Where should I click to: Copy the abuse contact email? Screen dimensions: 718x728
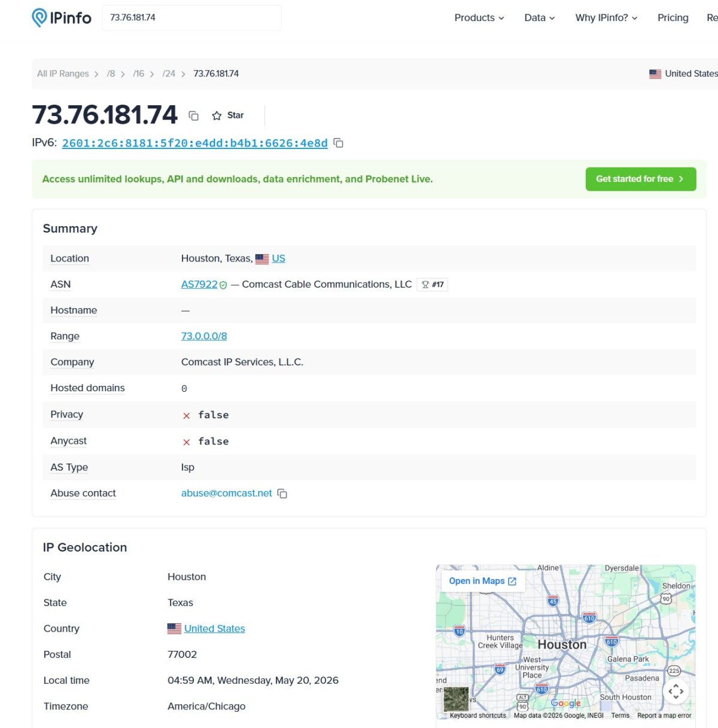pos(282,494)
